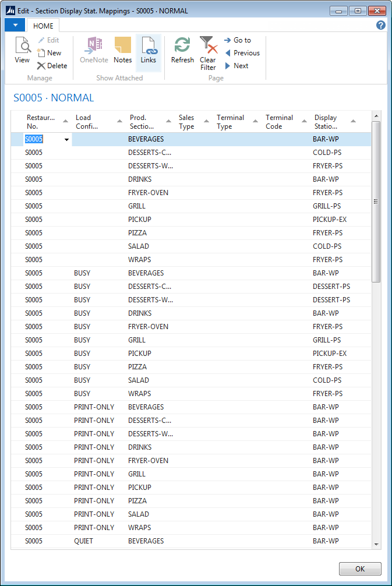Select the GRILL-PS display station cell
Screen dimensions: 392x586
tap(327, 206)
